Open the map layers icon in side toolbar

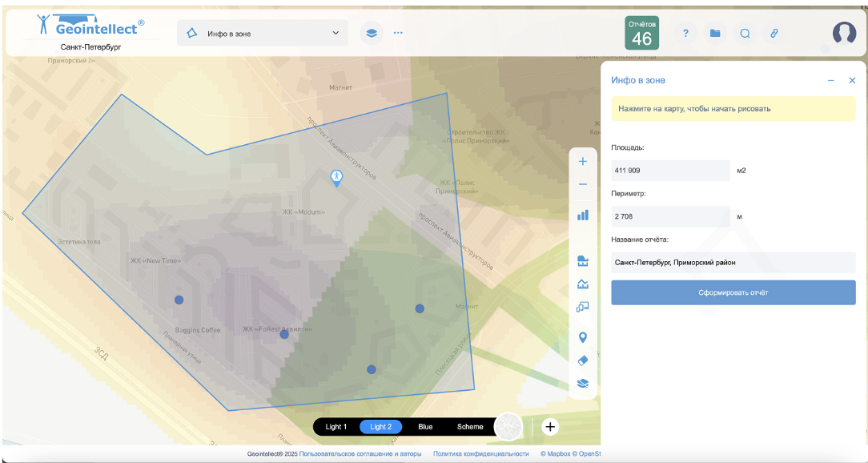click(583, 384)
